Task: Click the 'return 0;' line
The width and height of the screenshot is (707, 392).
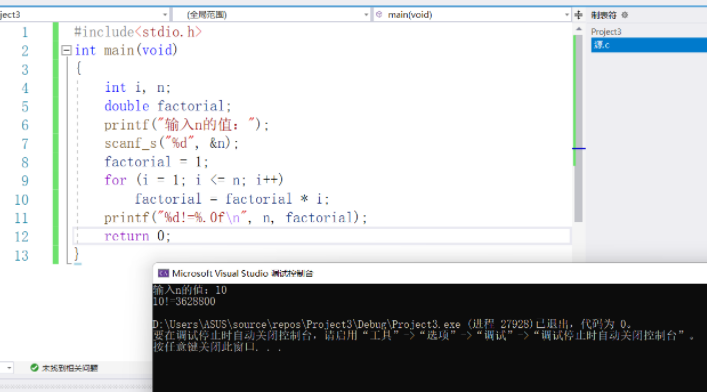Action: (x=138, y=236)
